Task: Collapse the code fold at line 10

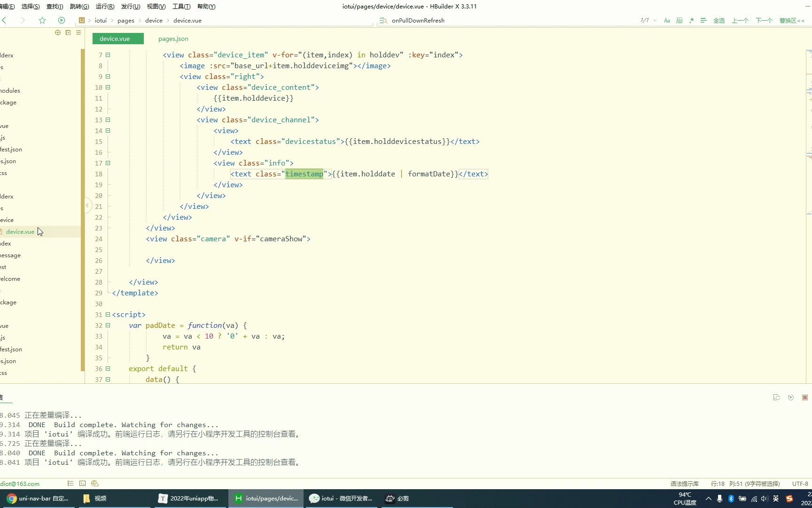Action: point(108,87)
